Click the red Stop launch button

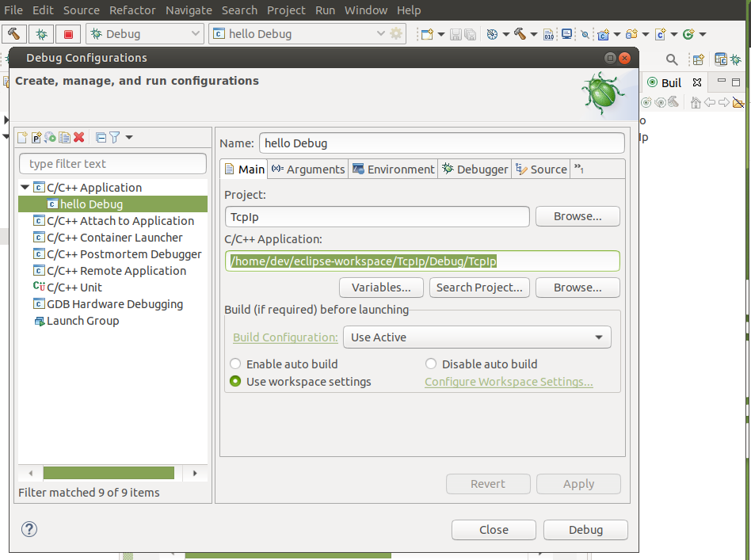click(68, 34)
